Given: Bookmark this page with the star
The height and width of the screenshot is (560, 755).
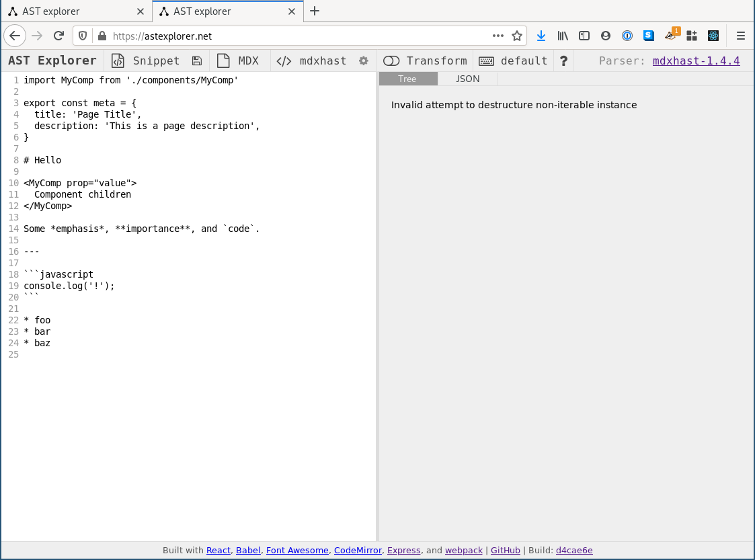Looking at the screenshot, I should [x=516, y=36].
